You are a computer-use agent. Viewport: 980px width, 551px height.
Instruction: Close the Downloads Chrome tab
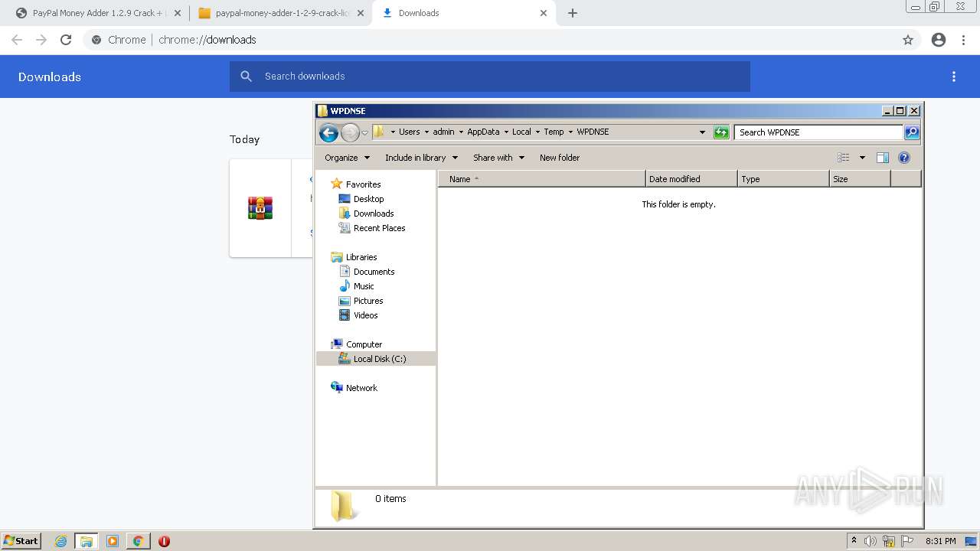point(544,13)
